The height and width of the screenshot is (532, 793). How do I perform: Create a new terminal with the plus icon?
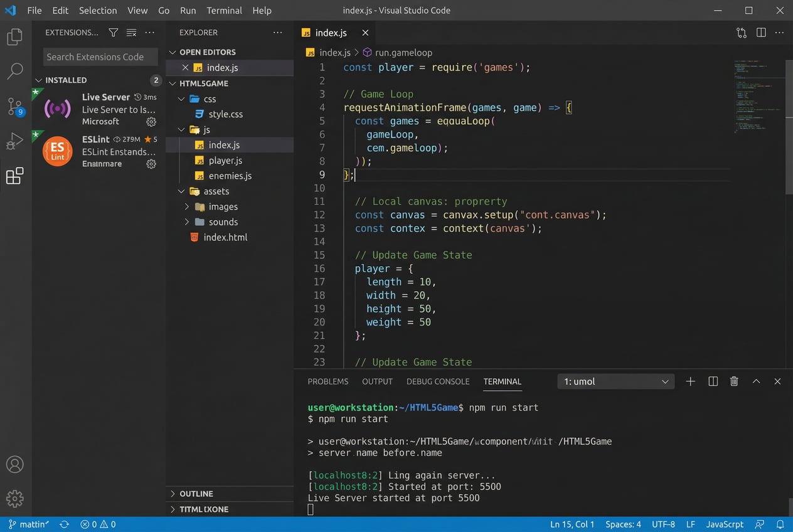(x=690, y=381)
